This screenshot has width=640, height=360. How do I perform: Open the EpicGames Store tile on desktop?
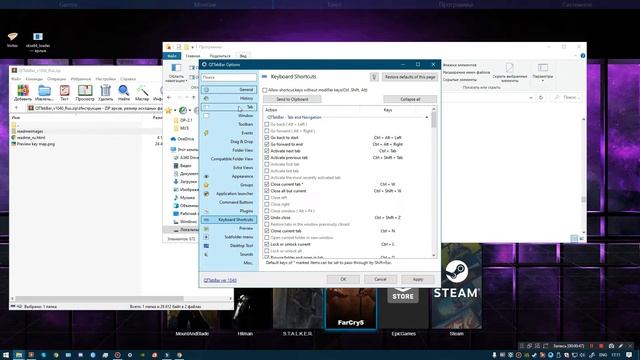point(403,308)
